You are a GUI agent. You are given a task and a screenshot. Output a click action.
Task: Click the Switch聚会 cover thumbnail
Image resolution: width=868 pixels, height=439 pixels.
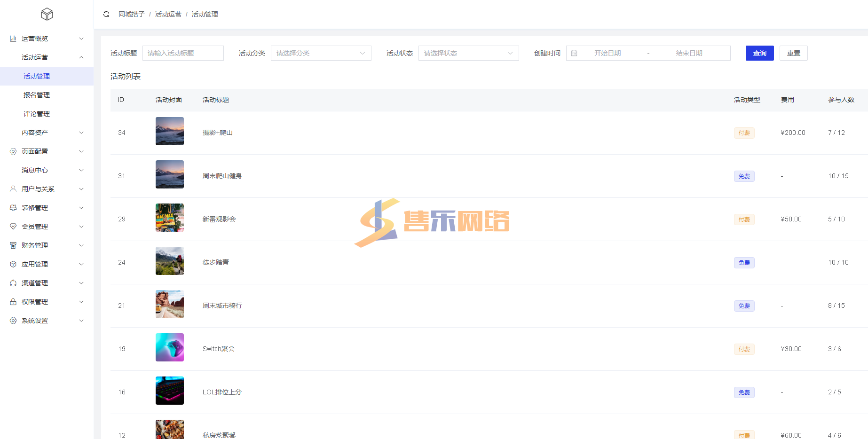click(x=170, y=347)
